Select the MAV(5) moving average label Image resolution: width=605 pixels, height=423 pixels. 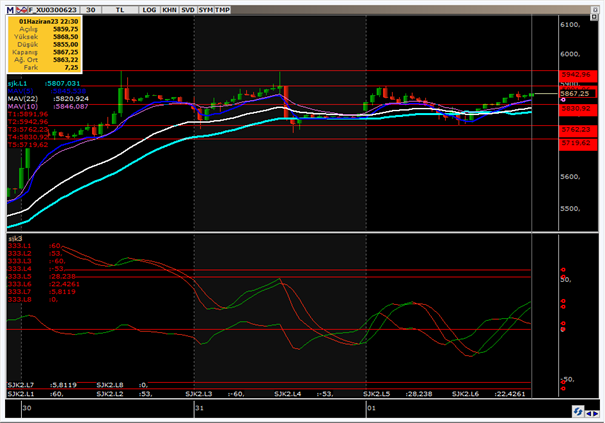[20, 91]
